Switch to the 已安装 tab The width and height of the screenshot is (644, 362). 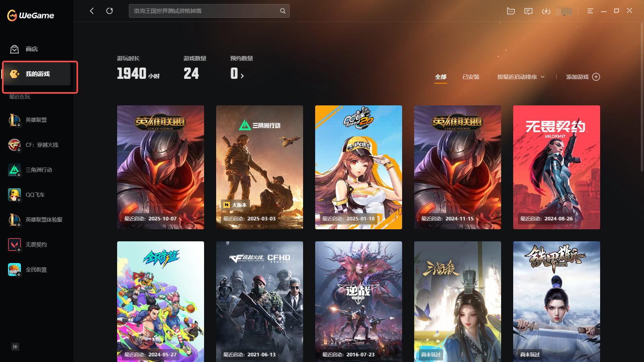click(471, 77)
